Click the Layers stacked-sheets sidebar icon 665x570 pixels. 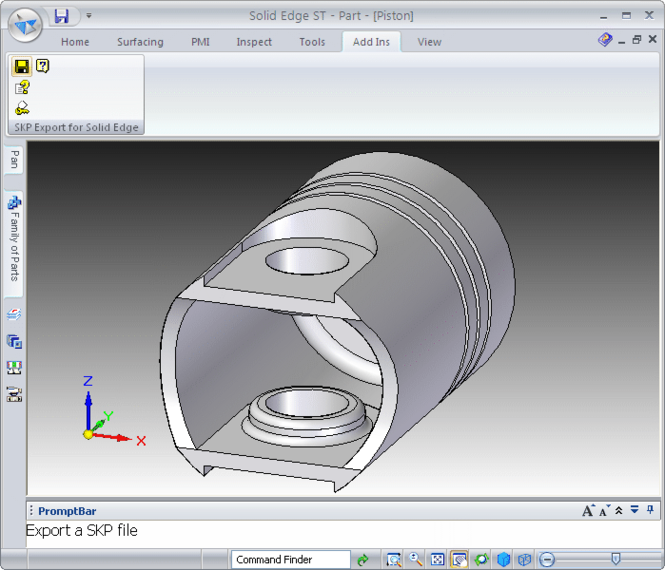pyautogui.click(x=14, y=315)
